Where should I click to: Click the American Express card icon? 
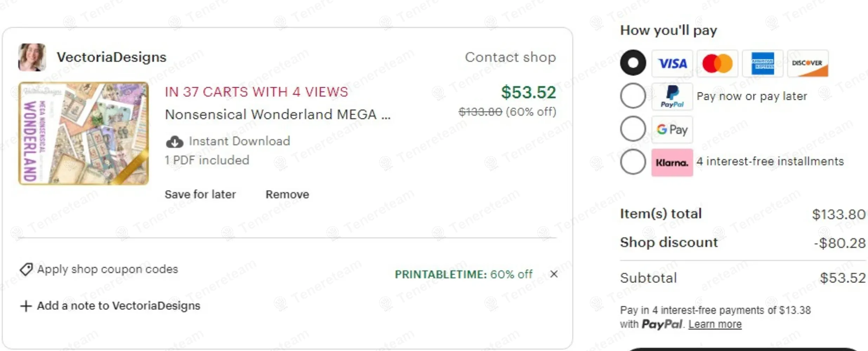762,64
